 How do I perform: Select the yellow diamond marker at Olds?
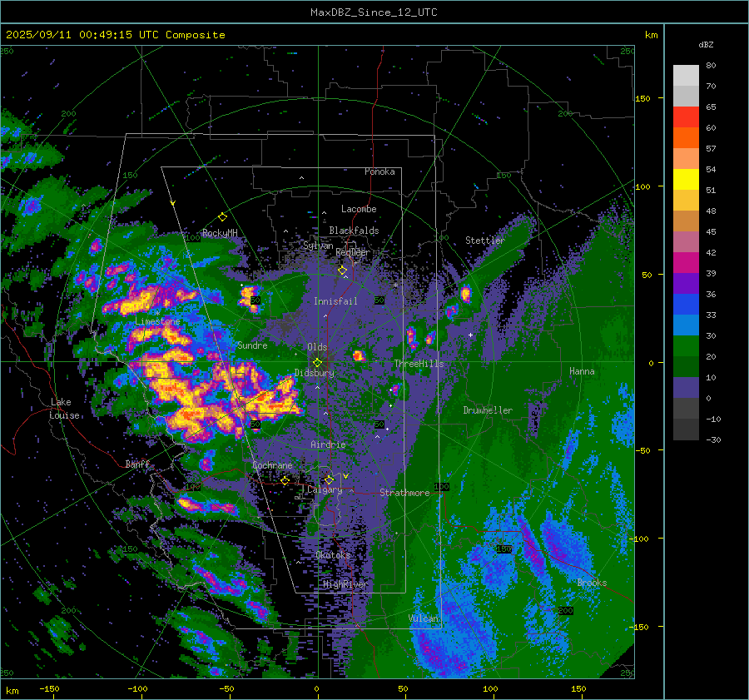pyautogui.click(x=317, y=363)
